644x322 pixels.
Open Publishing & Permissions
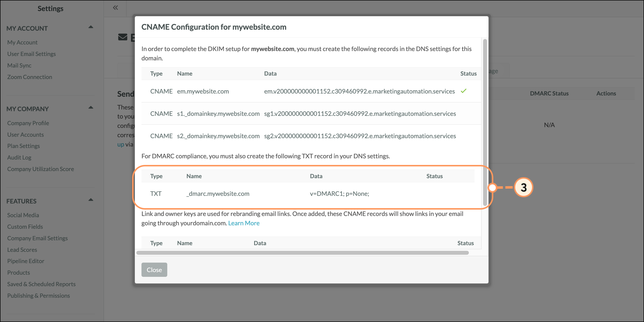pos(39,295)
